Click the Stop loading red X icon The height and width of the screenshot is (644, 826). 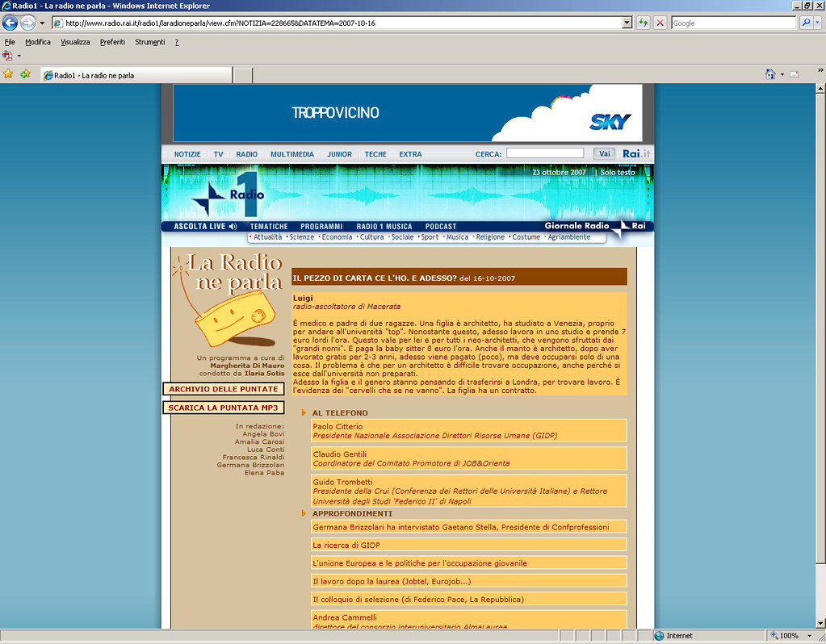(660, 23)
